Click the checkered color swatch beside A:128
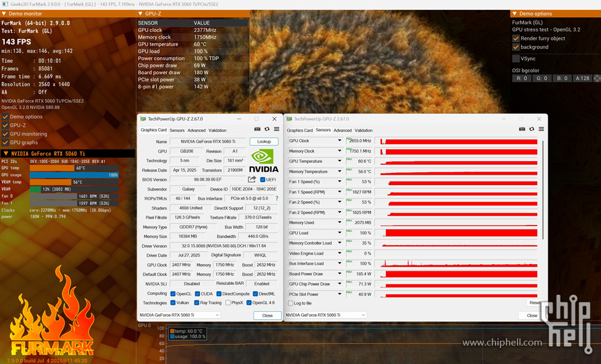Viewport: 601px width, 364px height. [597, 78]
